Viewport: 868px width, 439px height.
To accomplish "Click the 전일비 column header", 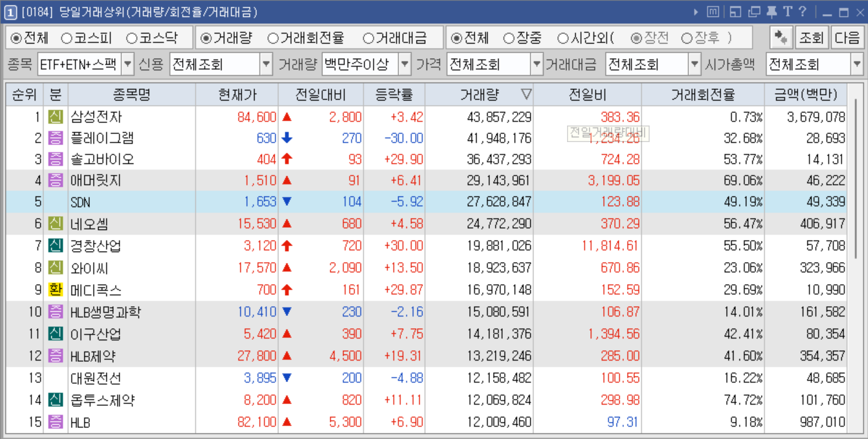I will point(587,94).
